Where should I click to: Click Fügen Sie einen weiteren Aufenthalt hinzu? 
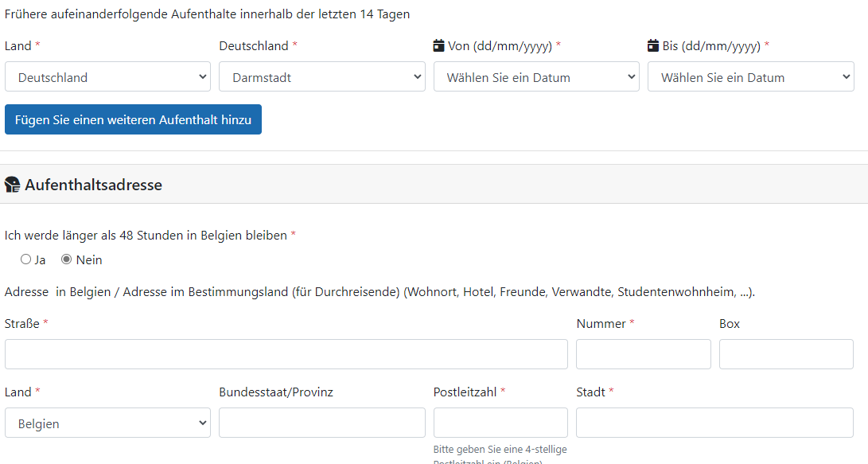click(x=133, y=120)
